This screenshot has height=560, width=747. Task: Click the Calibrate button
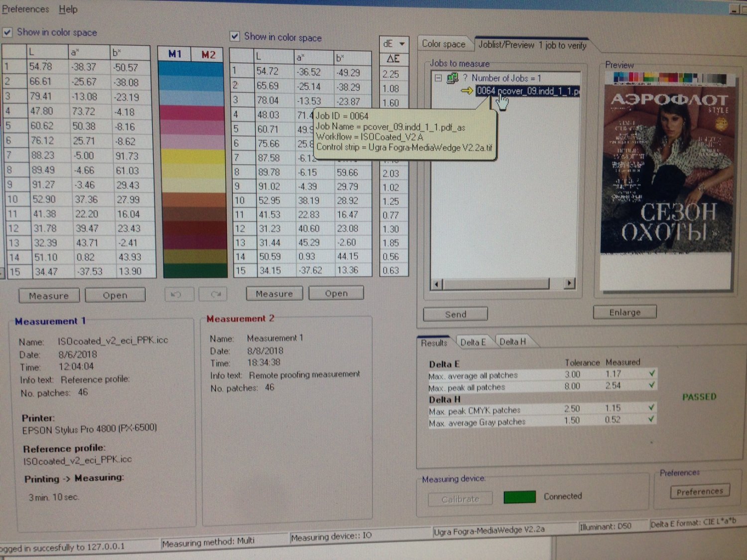tap(460, 499)
